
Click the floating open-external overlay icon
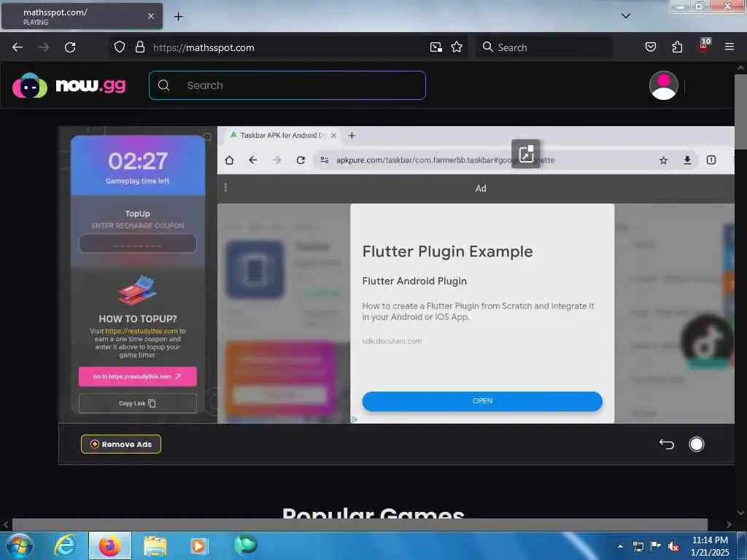(526, 153)
